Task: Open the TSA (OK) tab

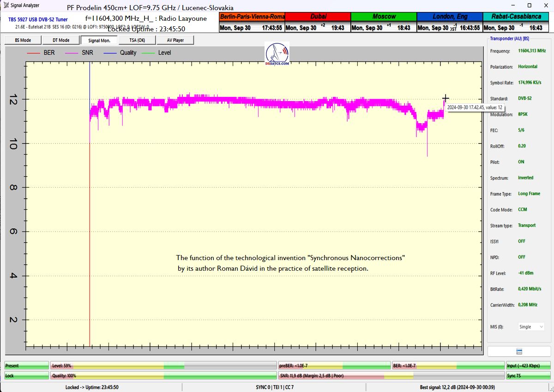Action: [x=137, y=40]
